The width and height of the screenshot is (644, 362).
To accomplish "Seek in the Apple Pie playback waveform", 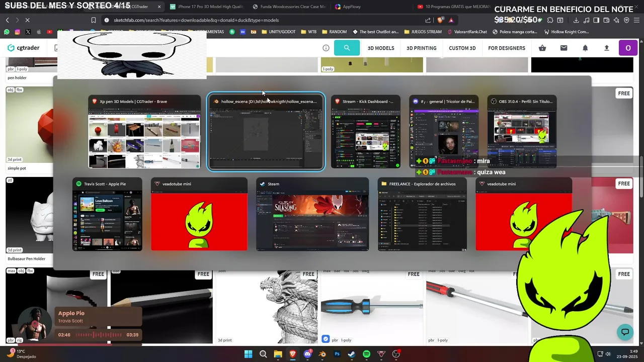I will pos(99,335).
